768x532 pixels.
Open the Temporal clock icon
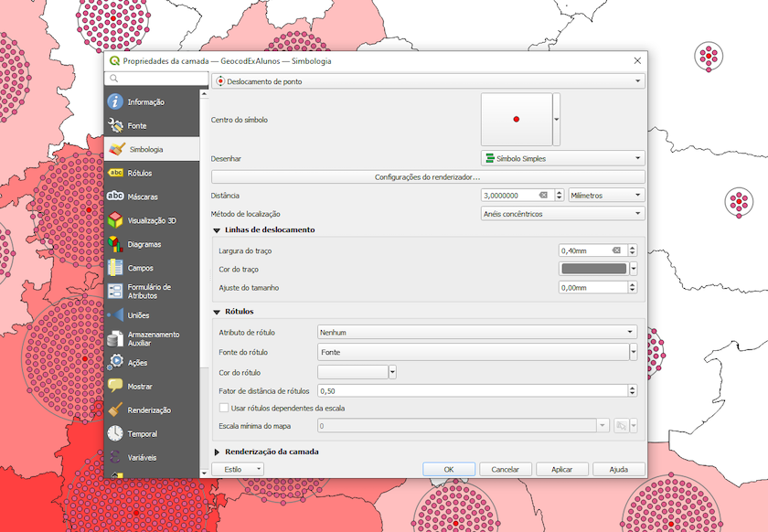click(x=115, y=434)
